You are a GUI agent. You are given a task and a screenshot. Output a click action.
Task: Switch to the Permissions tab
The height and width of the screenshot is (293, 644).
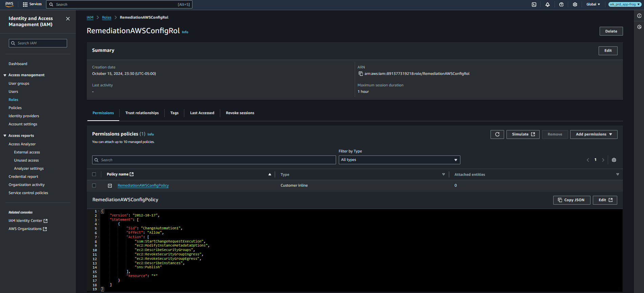click(103, 113)
